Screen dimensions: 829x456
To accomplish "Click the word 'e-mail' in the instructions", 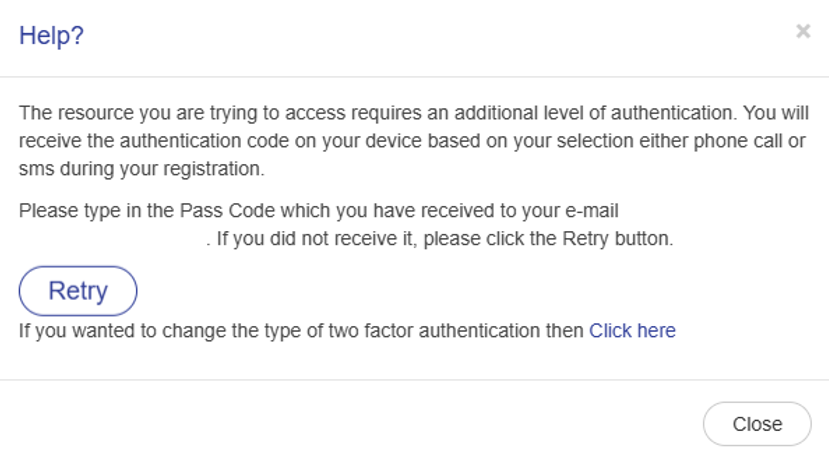I will [594, 211].
